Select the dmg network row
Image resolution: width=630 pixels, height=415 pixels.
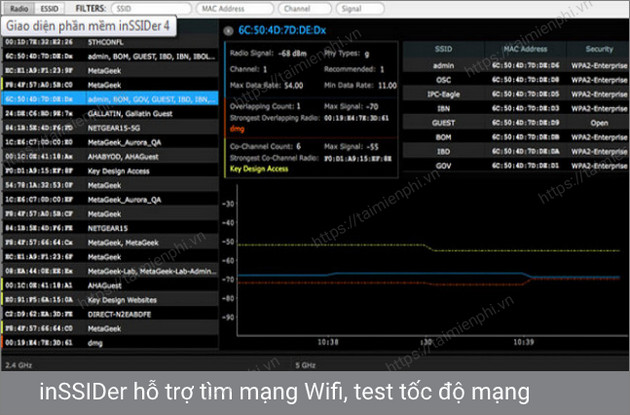108,342
